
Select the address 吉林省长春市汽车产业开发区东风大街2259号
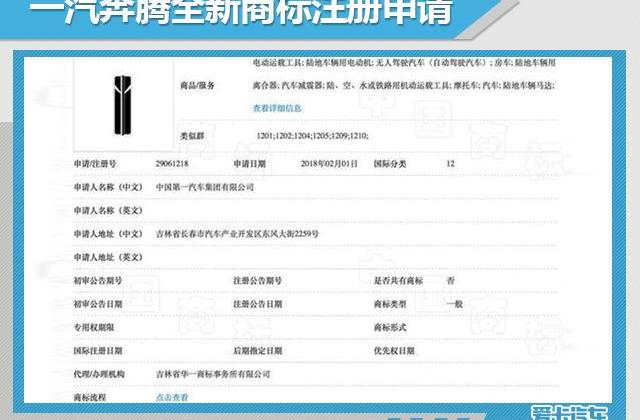pyautogui.click(x=237, y=234)
